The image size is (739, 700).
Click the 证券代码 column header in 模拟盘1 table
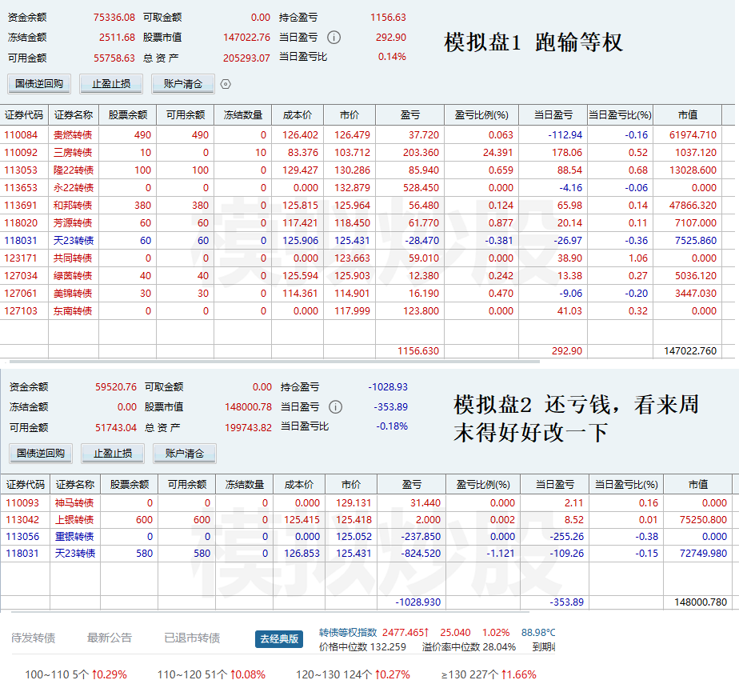click(x=24, y=114)
